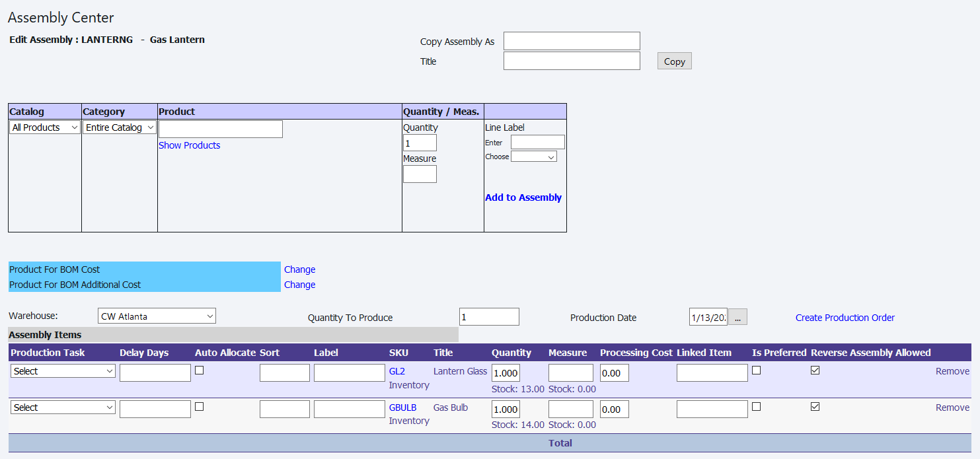The image size is (980, 459).
Task: Open the Line Label Choose dropdown
Action: 534,157
